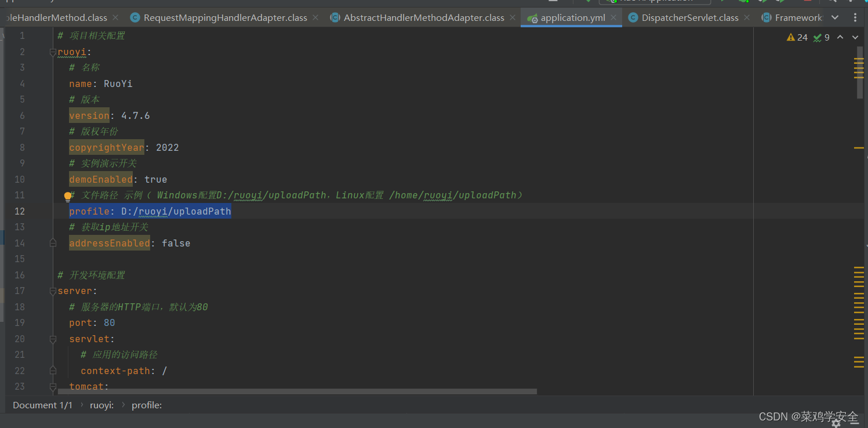Switch to DispatcherServlet.class tab
Screen dimensions: 868x428
(x=689, y=17)
